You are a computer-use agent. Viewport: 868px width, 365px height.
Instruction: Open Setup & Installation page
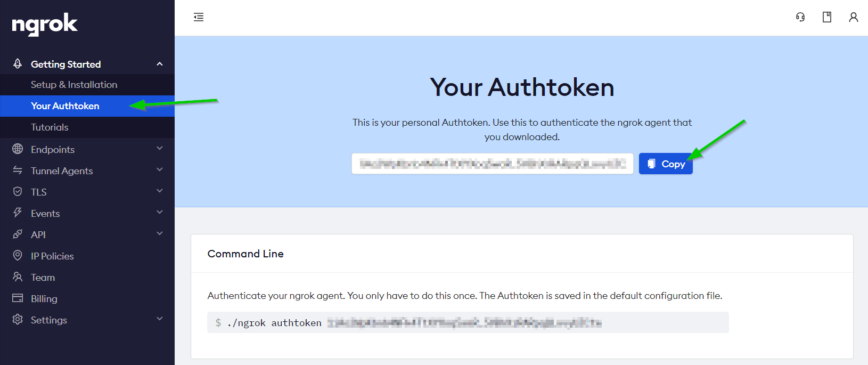(x=74, y=85)
